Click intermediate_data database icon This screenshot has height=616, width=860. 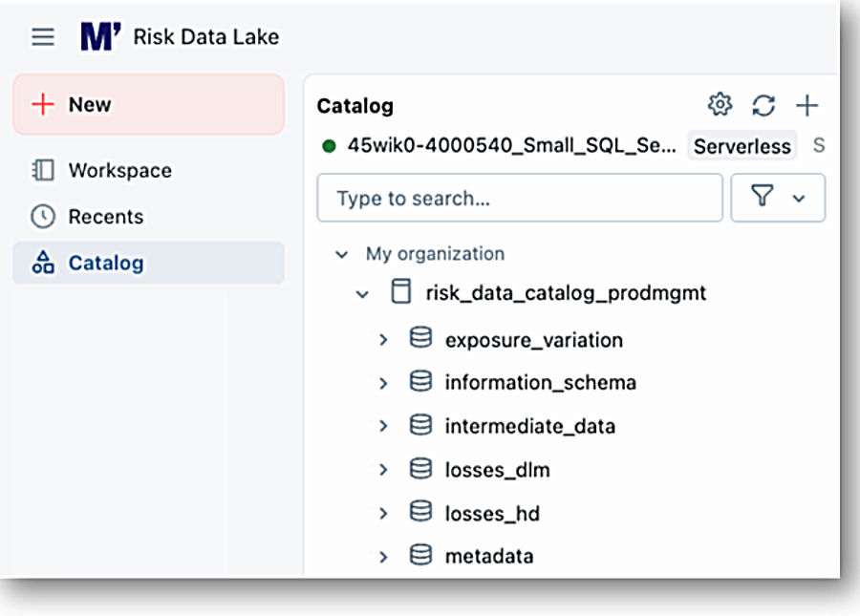coord(420,425)
